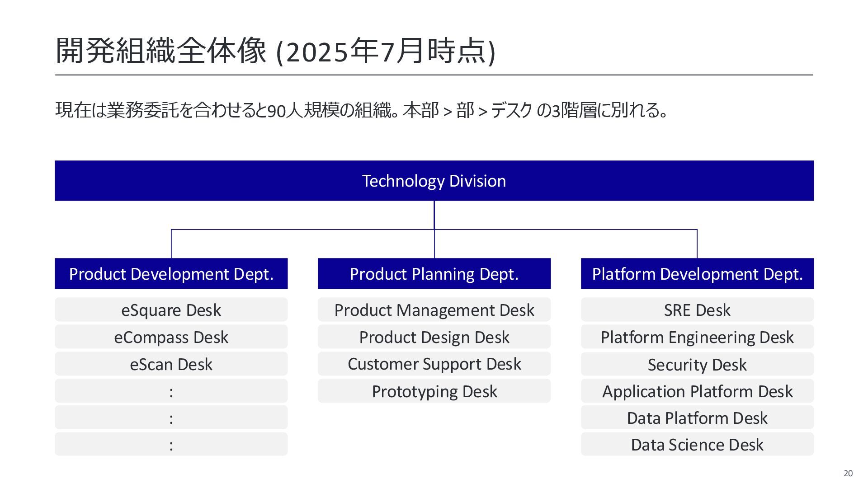
Task: Select the Product Development Dept. box
Action: click(x=171, y=273)
